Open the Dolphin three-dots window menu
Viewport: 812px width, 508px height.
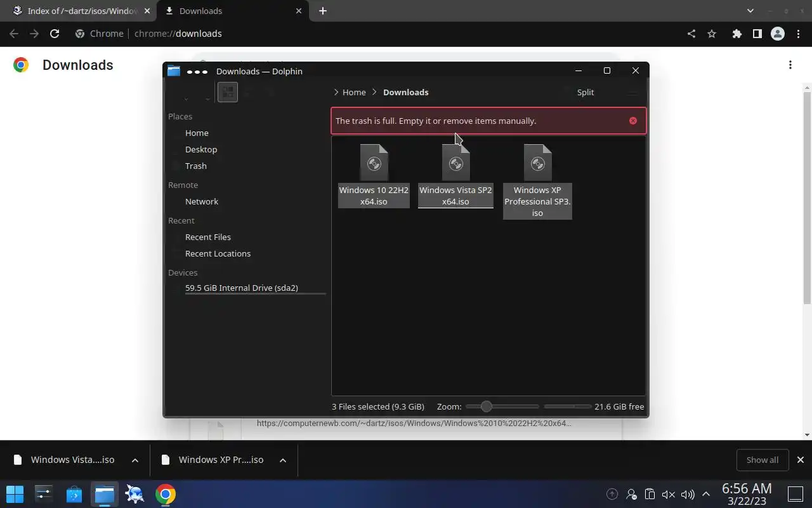(x=197, y=71)
